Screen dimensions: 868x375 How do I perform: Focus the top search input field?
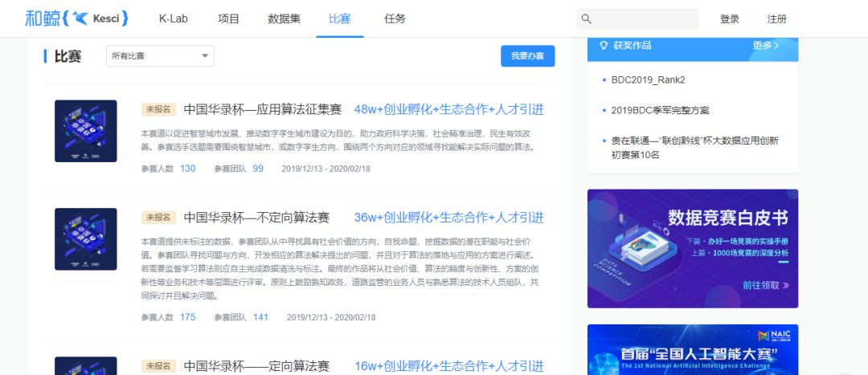pos(637,18)
